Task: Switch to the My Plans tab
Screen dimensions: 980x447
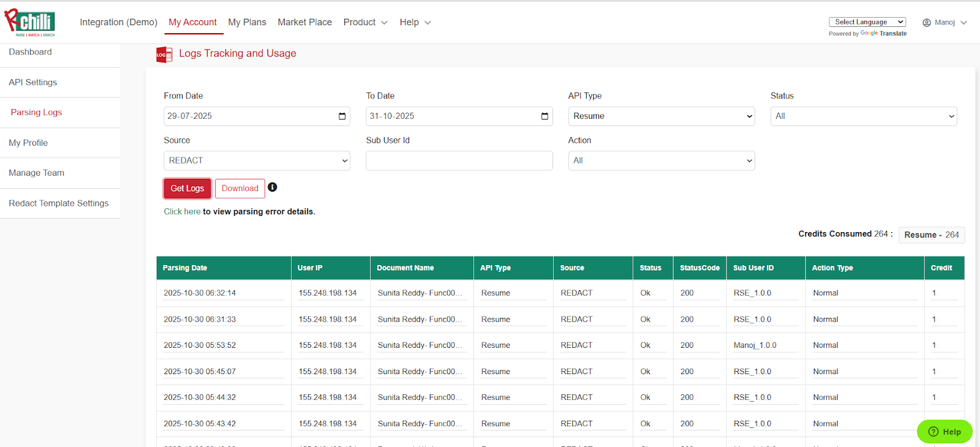Action: 247,23
